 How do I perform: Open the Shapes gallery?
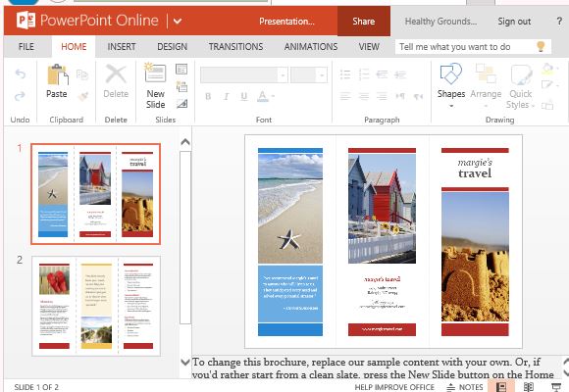[451, 86]
